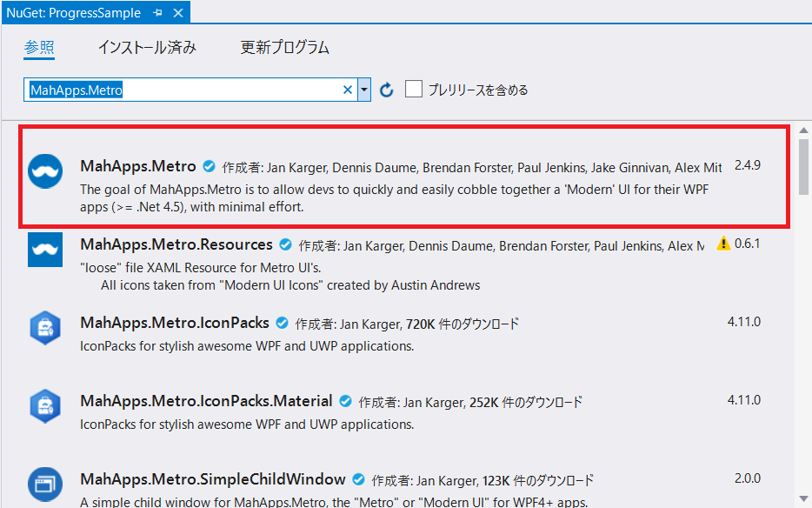812x508 pixels.
Task: Switch to the 参照 tab
Action: pyautogui.click(x=39, y=48)
